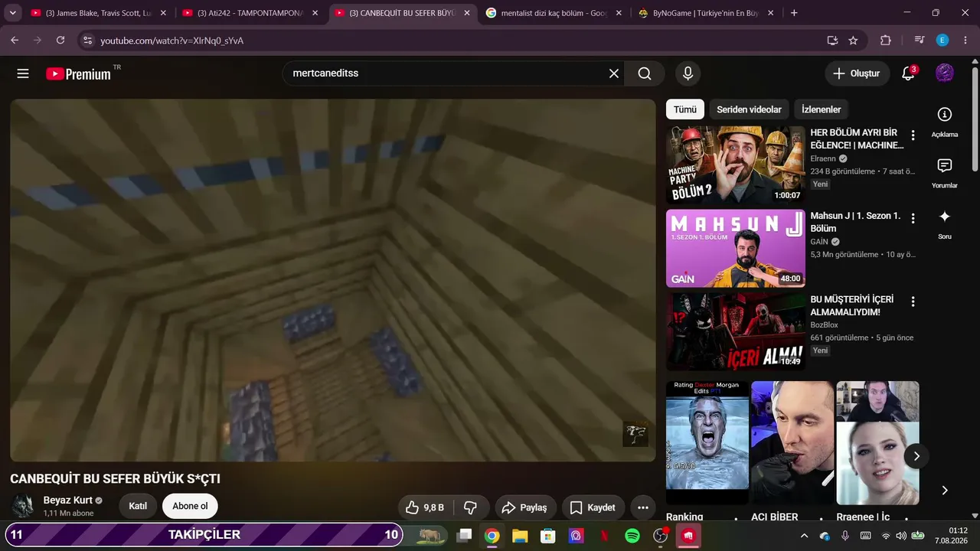
Task: Open the Soru ask panel
Action: tap(945, 225)
